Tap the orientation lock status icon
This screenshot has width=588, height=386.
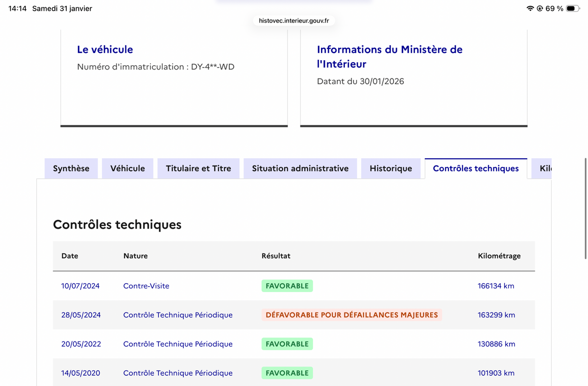coord(539,8)
